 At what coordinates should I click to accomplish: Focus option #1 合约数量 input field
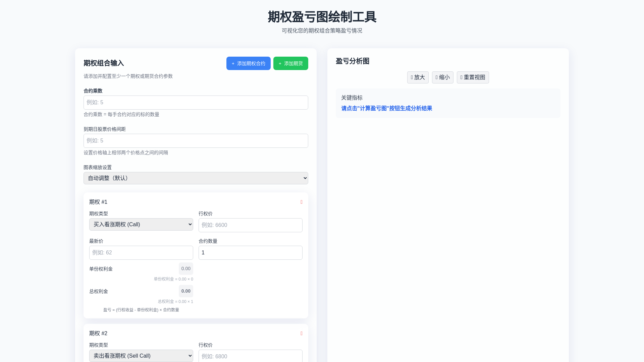(x=250, y=253)
